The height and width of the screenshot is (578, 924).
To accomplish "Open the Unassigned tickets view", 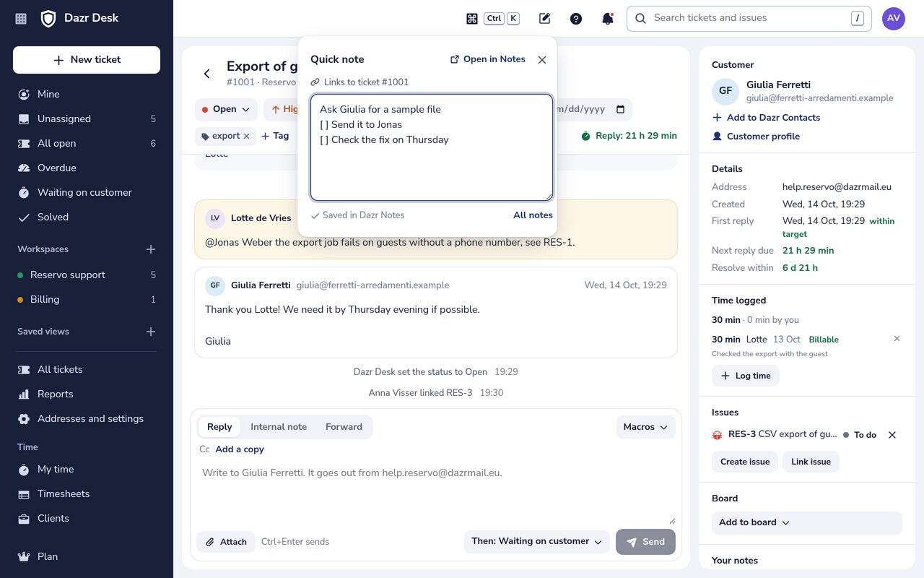I will 87,118.
